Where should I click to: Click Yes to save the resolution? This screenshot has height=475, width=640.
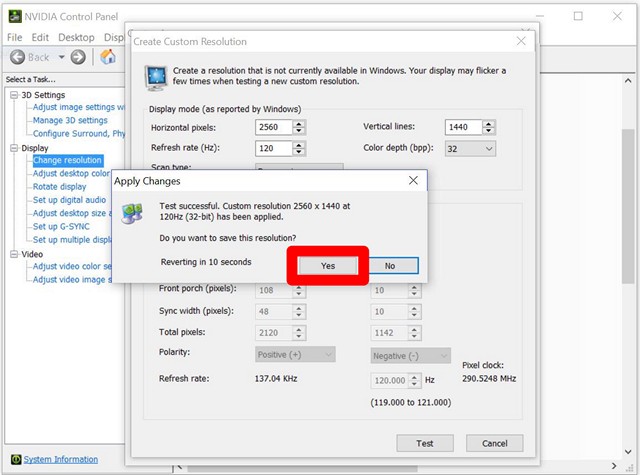[x=328, y=266]
